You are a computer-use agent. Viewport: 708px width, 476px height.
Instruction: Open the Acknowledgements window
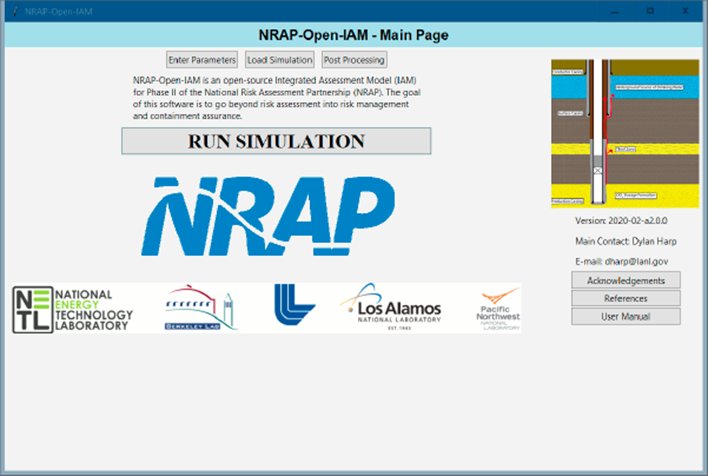(x=626, y=280)
